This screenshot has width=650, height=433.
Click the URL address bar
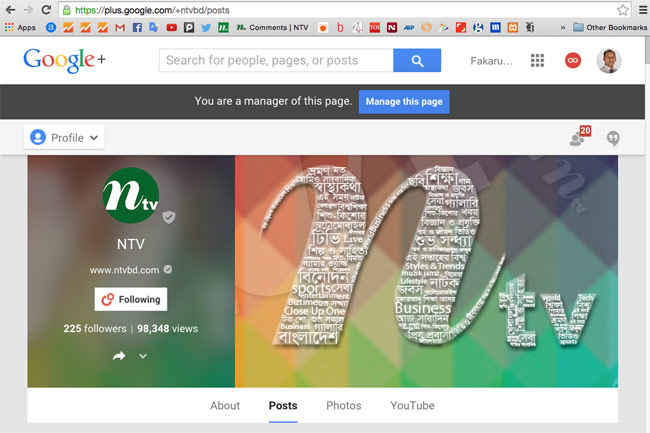339,10
